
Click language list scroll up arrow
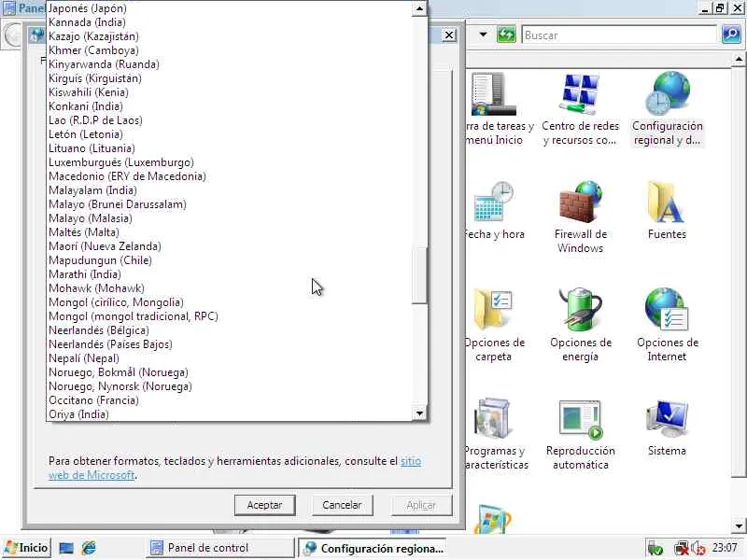[x=419, y=8]
